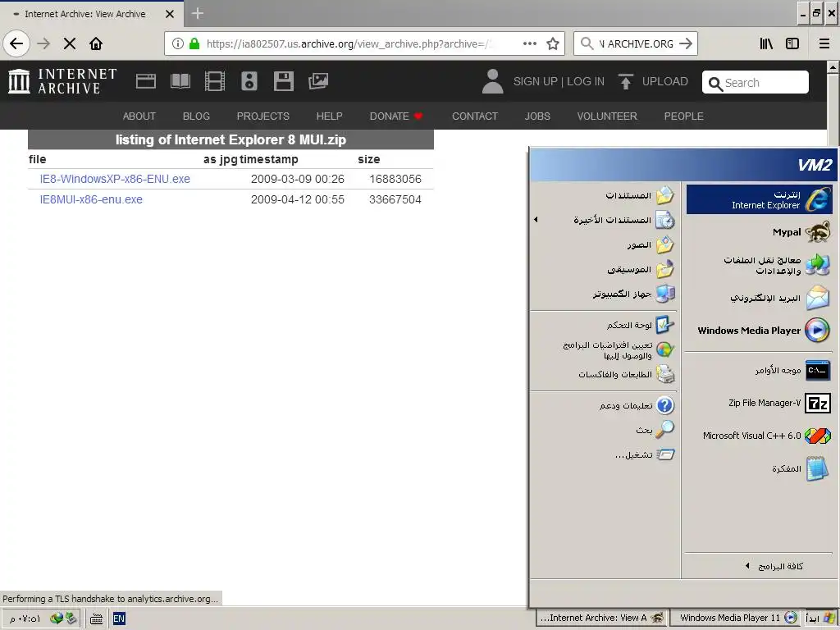Click the search go arrow

[x=686, y=43]
